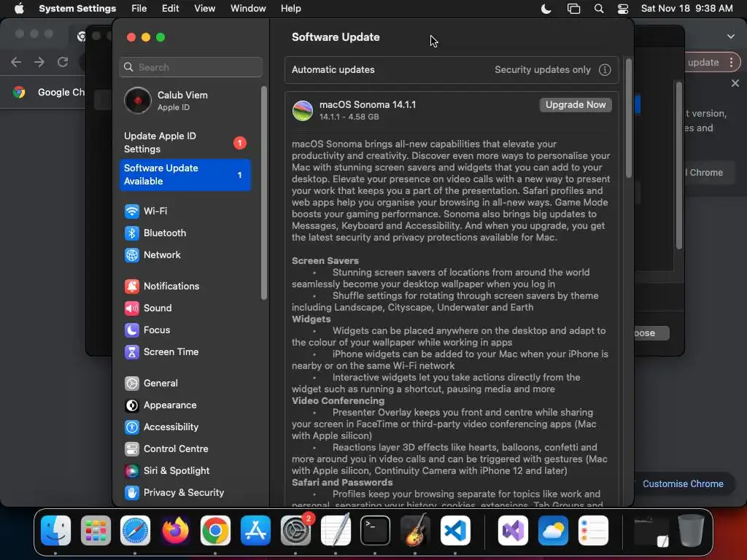Click Chrome forward arrow button
Image resolution: width=747 pixels, height=560 pixels.
pos(39,62)
